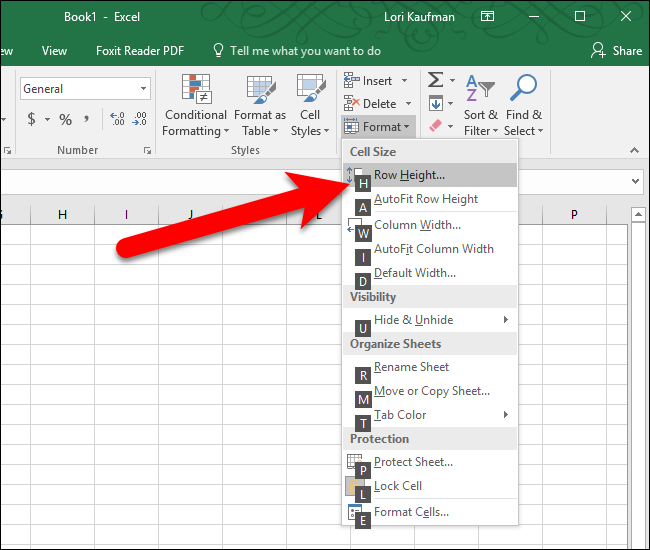The width and height of the screenshot is (650, 550).
Task: Open the View ribbon tab
Action: (54, 50)
